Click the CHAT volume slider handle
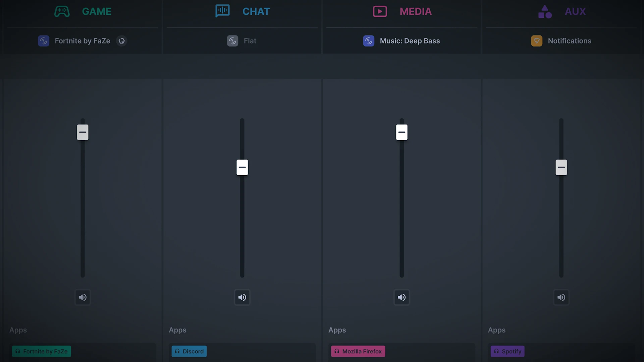This screenshot has width=644, height=362. pos(242,167)
